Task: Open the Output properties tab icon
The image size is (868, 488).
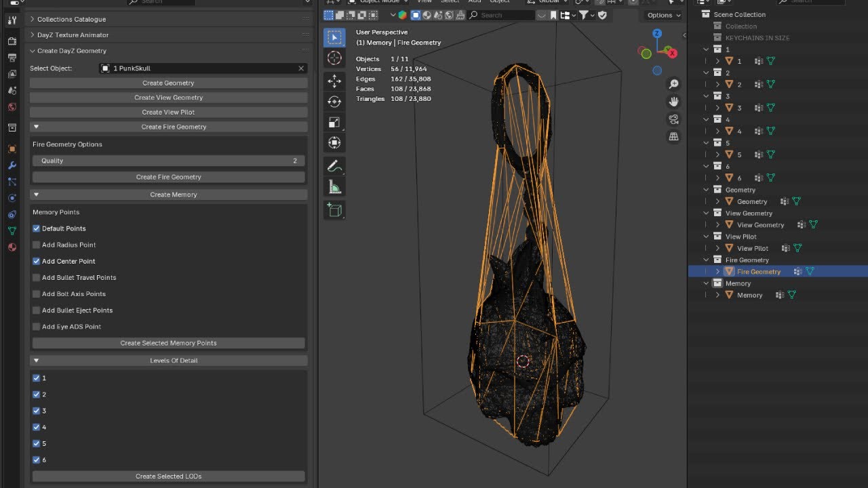Action: click(x=12, y=58)
